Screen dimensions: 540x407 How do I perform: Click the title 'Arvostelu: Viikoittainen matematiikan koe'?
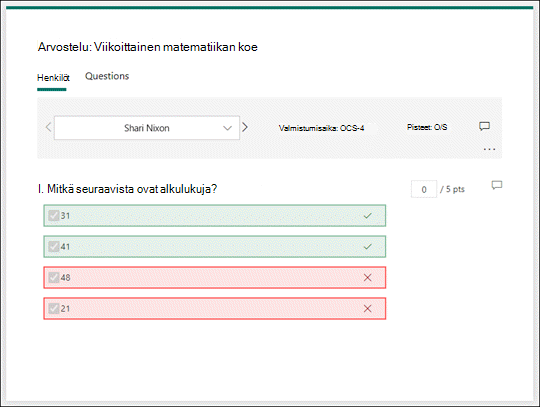(x=148, y=47)
